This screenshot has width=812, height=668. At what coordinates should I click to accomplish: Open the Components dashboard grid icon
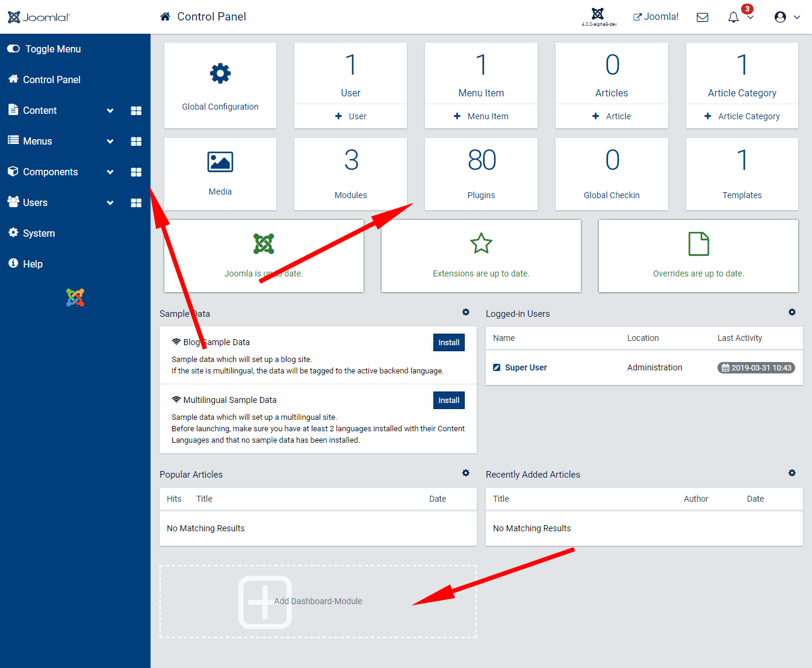(136, 172)
